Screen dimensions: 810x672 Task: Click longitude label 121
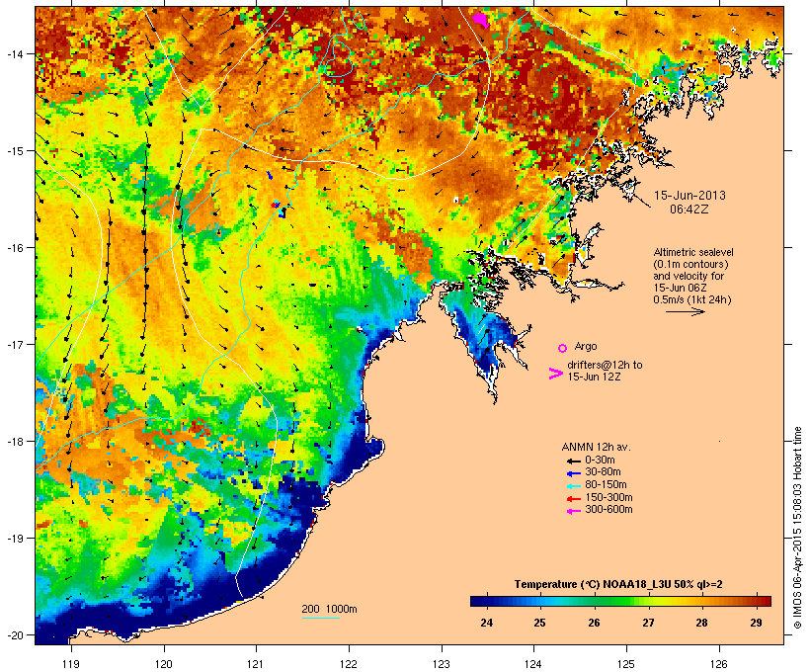coord(256,664)
